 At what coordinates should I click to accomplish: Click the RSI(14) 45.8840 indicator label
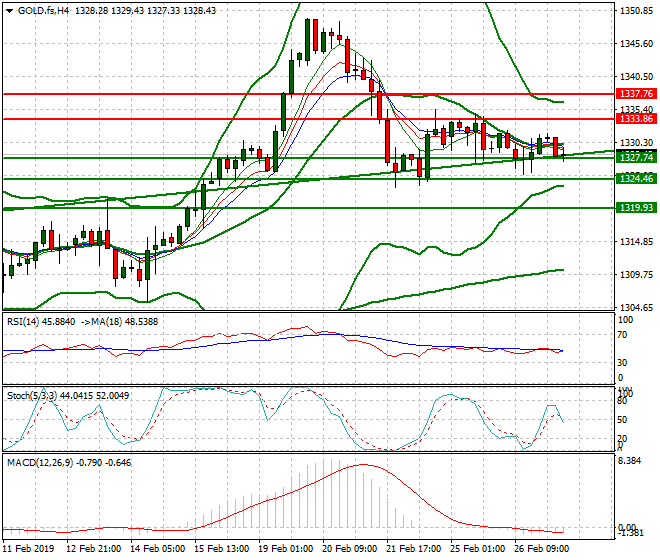click(41, 322)
